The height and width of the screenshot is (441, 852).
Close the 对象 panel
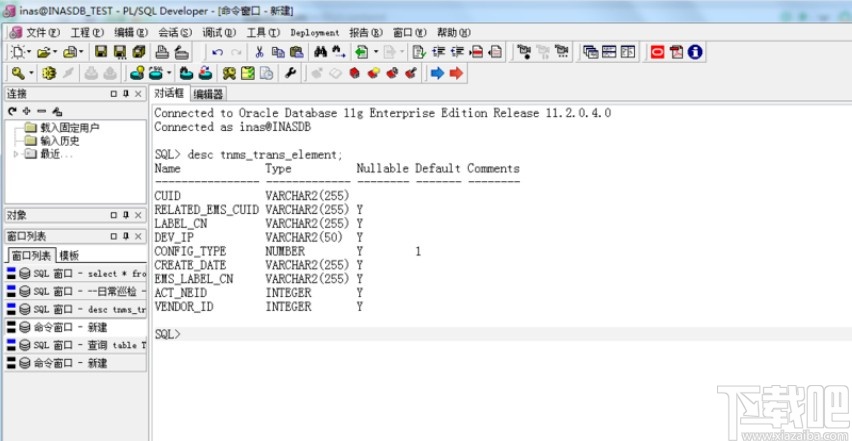pyautogui.click(x=138, y=215)
